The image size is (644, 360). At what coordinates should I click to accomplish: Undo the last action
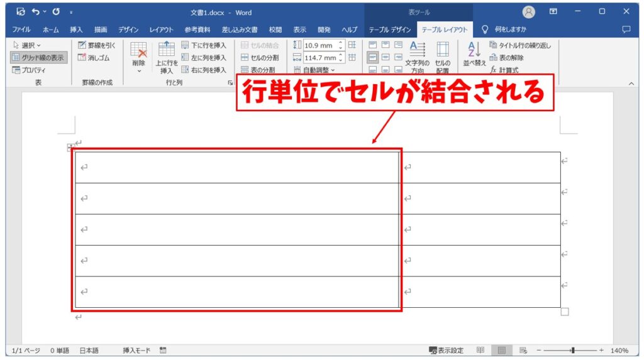(x=36, y=12)
